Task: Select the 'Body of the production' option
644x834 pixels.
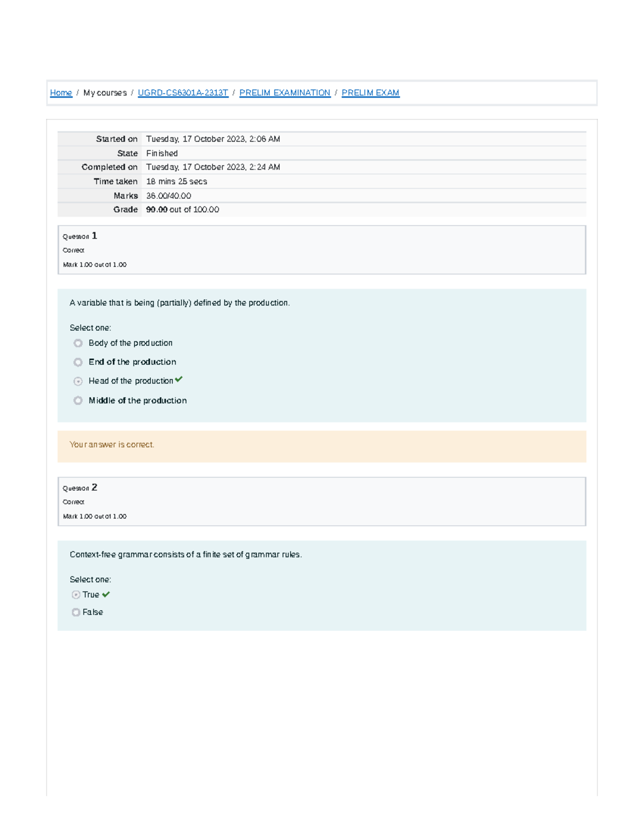Action: (78, 343)
